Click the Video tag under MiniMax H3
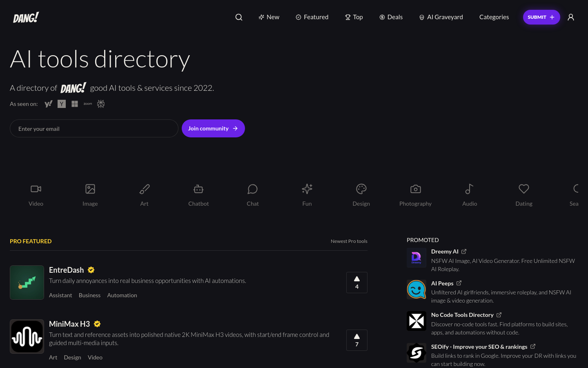 pyautogui.click(x=95, y=357)
